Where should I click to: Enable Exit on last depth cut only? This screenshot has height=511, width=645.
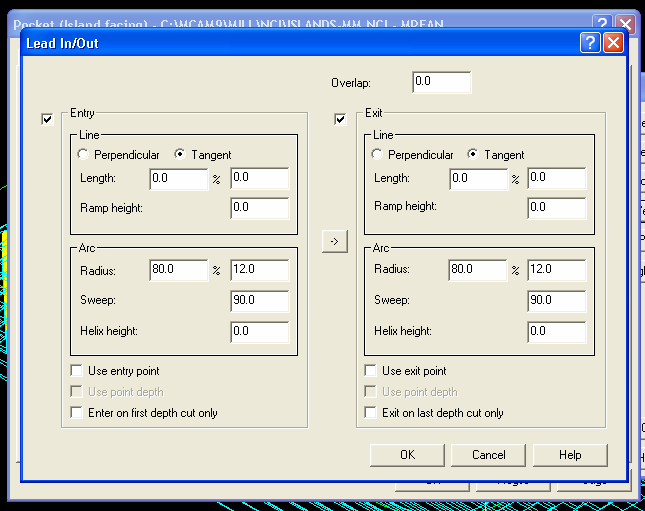370,412
